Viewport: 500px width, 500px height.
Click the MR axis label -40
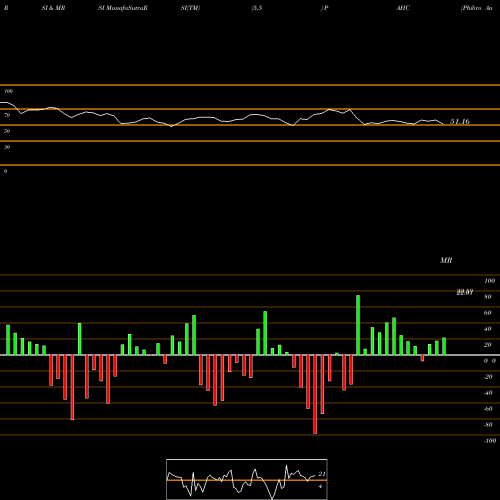point(488,393)
